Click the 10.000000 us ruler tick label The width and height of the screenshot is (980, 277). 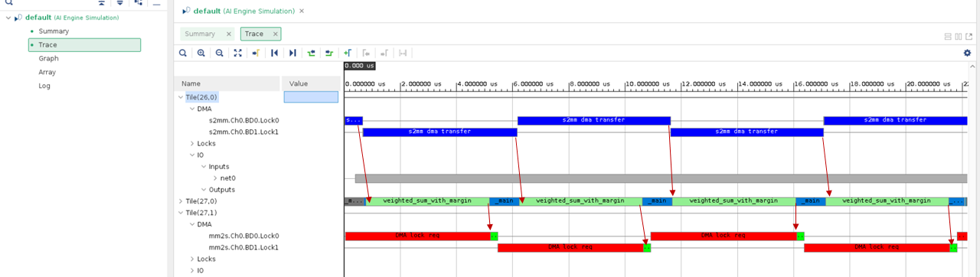pyautogui.click(x=650, y=83)
